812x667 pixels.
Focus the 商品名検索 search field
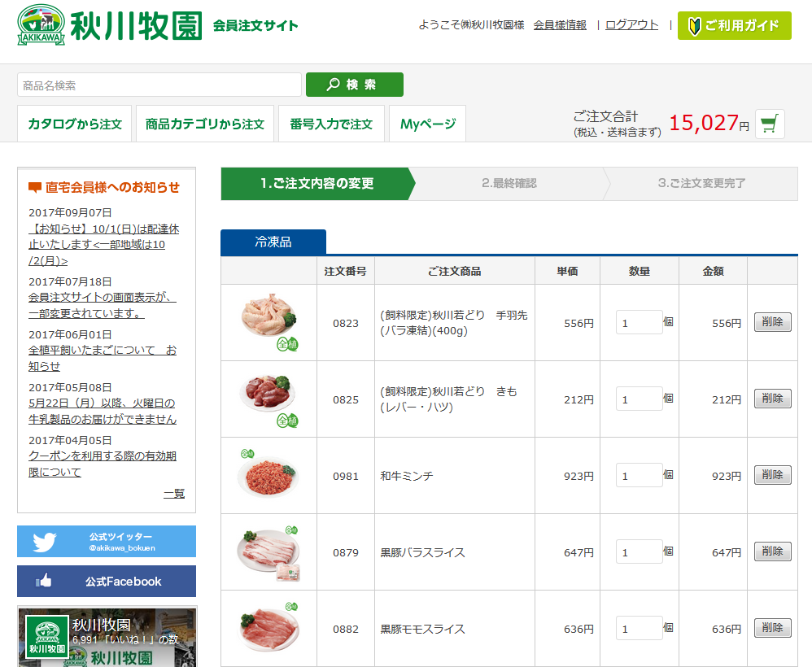pos(159,85)
